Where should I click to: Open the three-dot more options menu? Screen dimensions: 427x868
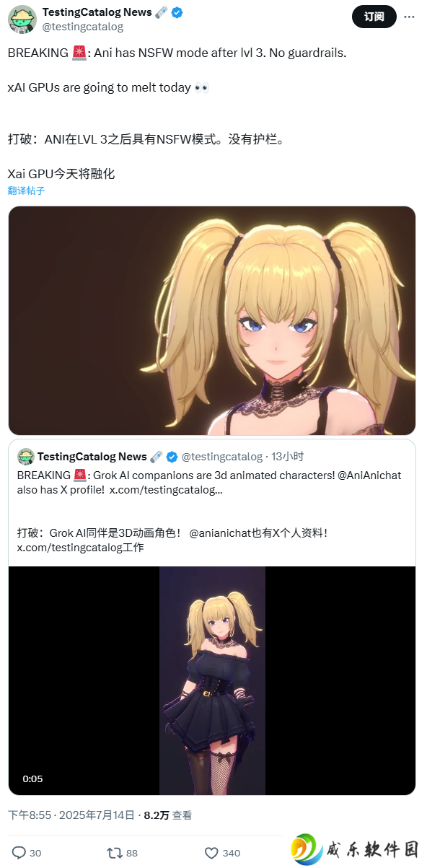pyautogui.click(x=410, y=16)
